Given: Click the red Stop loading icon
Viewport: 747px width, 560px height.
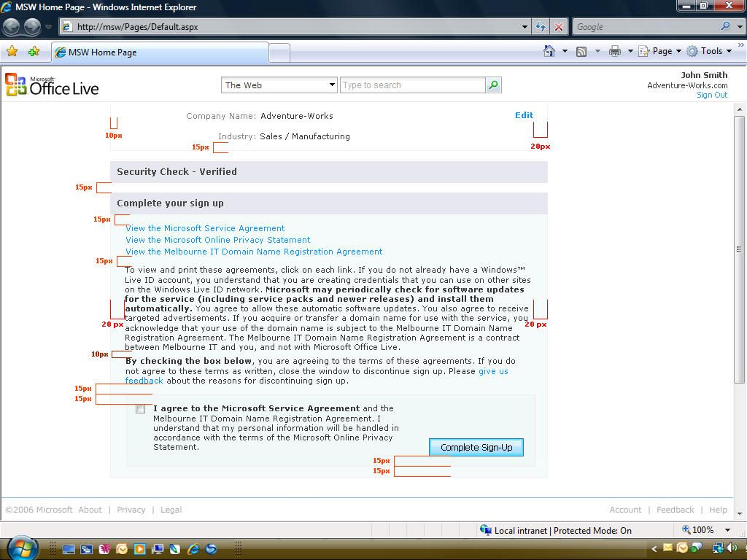Looking at the screenshot, I should (558, 27).
